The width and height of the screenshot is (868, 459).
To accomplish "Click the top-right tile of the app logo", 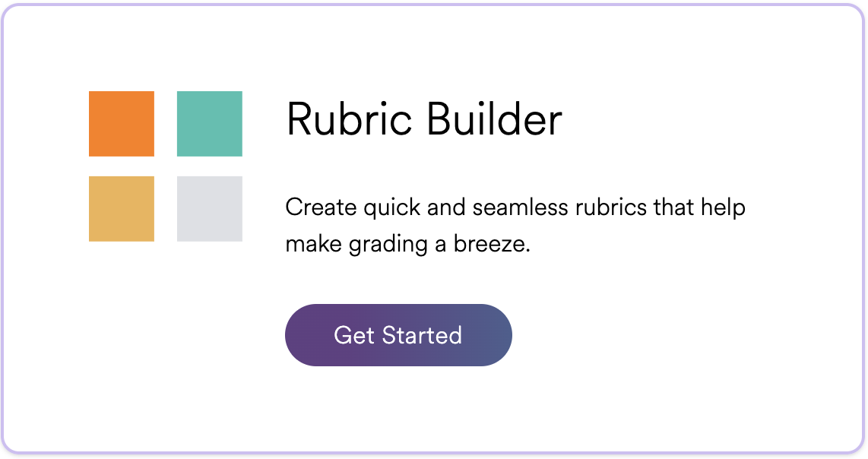I will coord(210,123).
